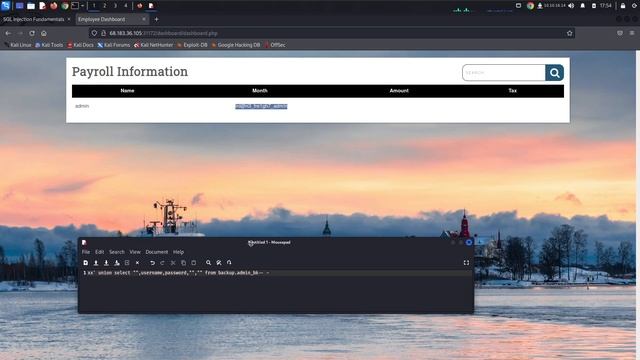The width and height of the screenshot is (640, 360).
Task: Open the View menu in Mousepad
Action: [135, 252]
